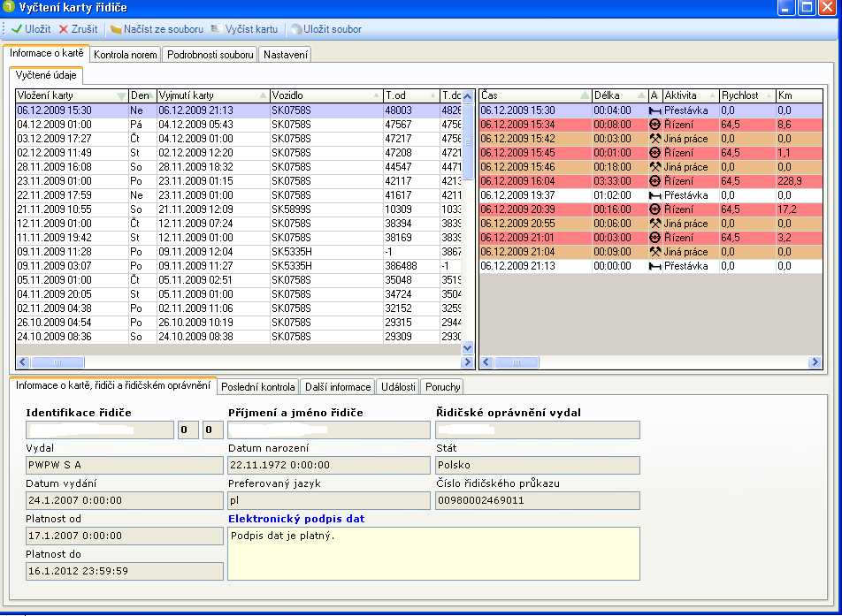Sort by the Vyjmutí karty column header
Viewport: 842px width, 616px height.
[x=213, y=95]
